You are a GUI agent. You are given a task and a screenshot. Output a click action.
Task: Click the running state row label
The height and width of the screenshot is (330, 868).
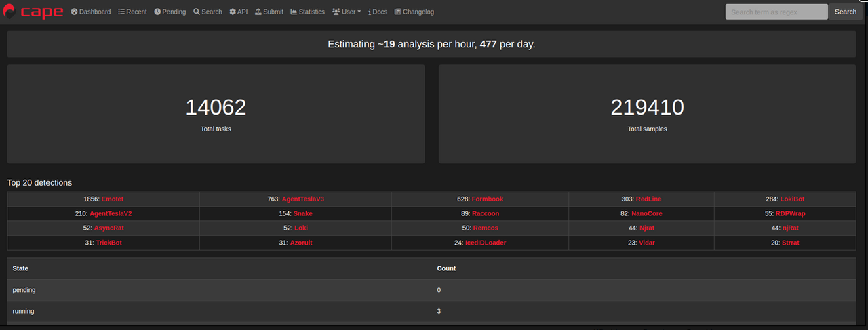(x=23, y=311)
